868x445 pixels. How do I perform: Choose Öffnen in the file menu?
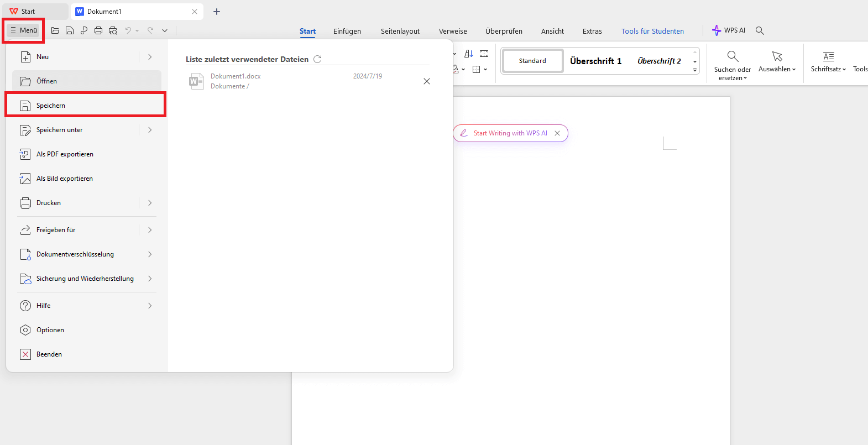87,81
